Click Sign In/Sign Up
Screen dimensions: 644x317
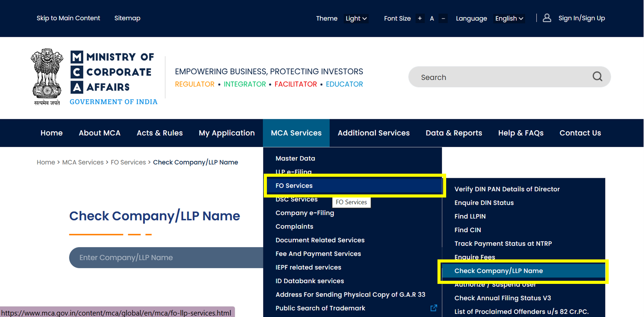[581, 18]
